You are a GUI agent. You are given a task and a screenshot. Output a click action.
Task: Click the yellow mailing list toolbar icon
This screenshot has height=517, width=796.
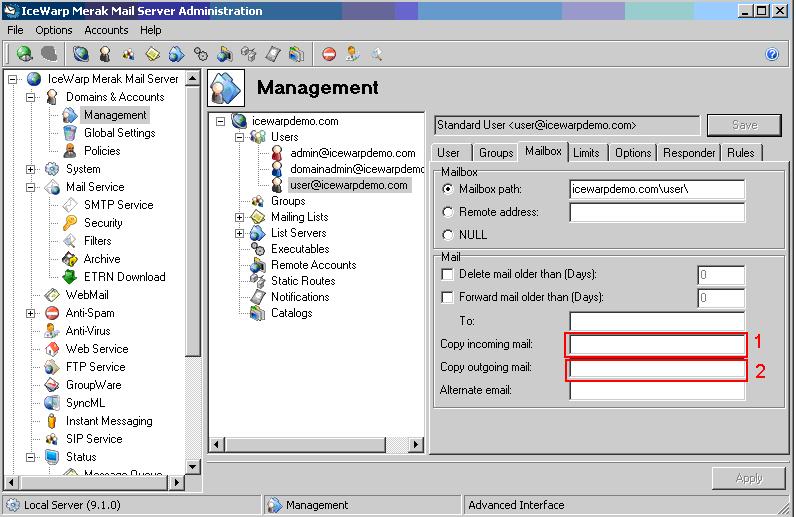pos(152,54)
